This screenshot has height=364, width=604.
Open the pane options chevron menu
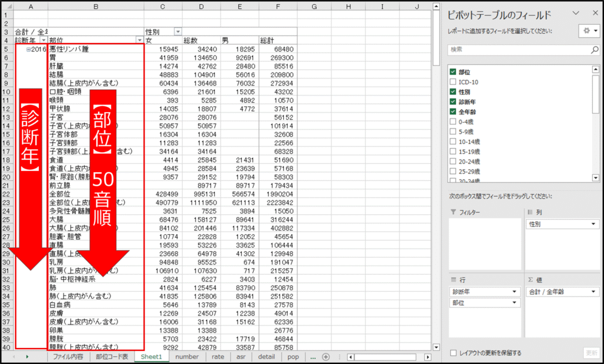tap(576, 13)
